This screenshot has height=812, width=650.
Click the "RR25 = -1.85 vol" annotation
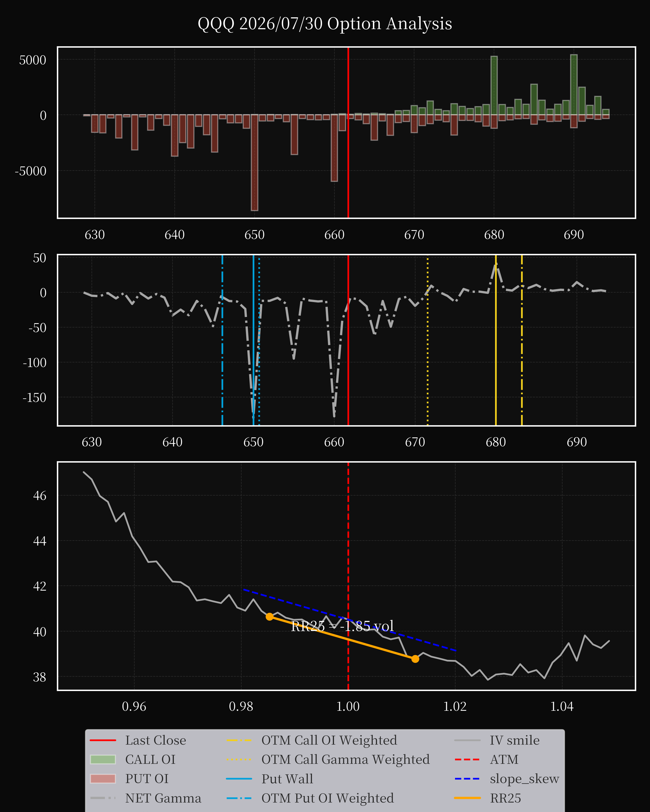point(343,626)
